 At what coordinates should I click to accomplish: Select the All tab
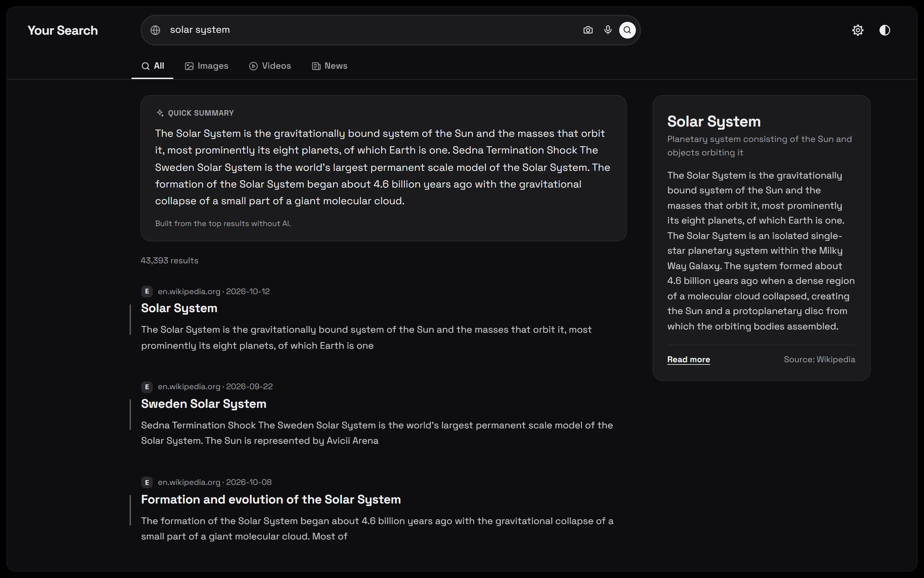coord(152,66)
